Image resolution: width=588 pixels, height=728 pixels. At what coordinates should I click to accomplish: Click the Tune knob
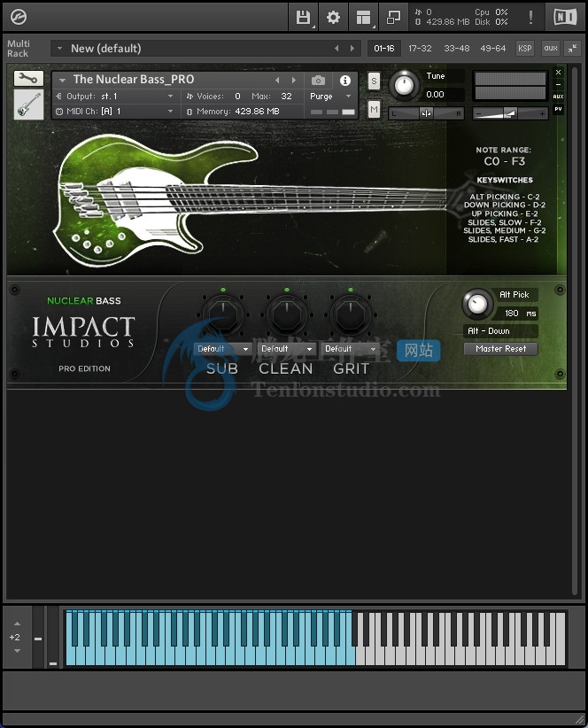click(404, 85)
